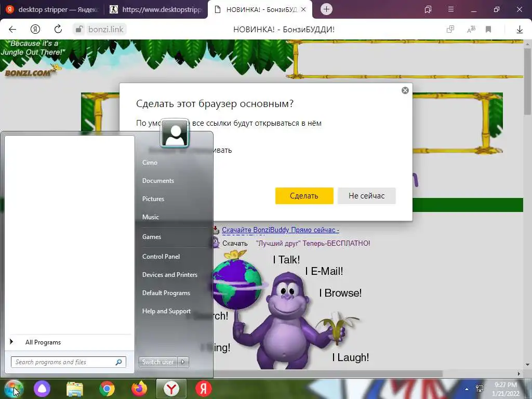This screenshot has height=399, width=532.
Task: Open the Windows Start orb
Action: coord(14,389)
